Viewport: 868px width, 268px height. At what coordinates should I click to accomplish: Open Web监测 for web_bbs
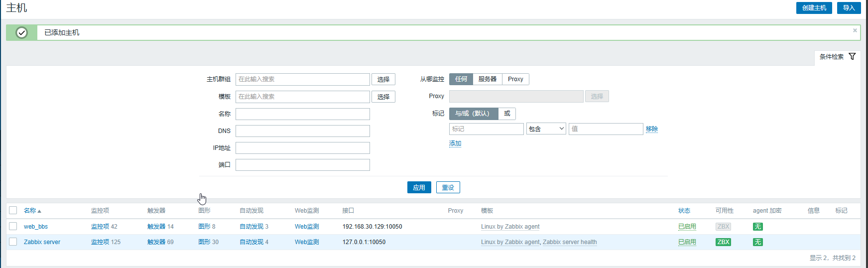[x=307, y=227]
